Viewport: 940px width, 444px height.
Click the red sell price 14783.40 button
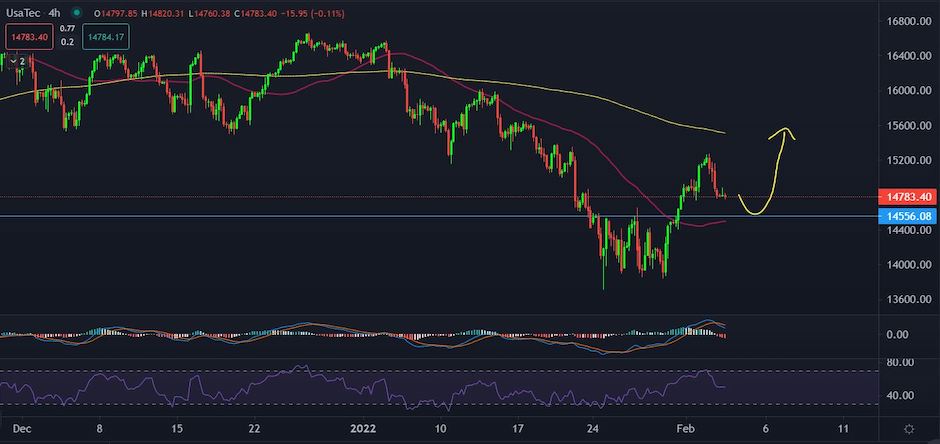coord(28,38)
